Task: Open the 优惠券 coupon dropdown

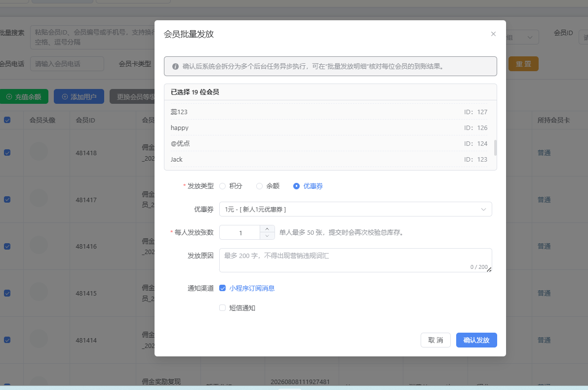Action: click(355, 210)
